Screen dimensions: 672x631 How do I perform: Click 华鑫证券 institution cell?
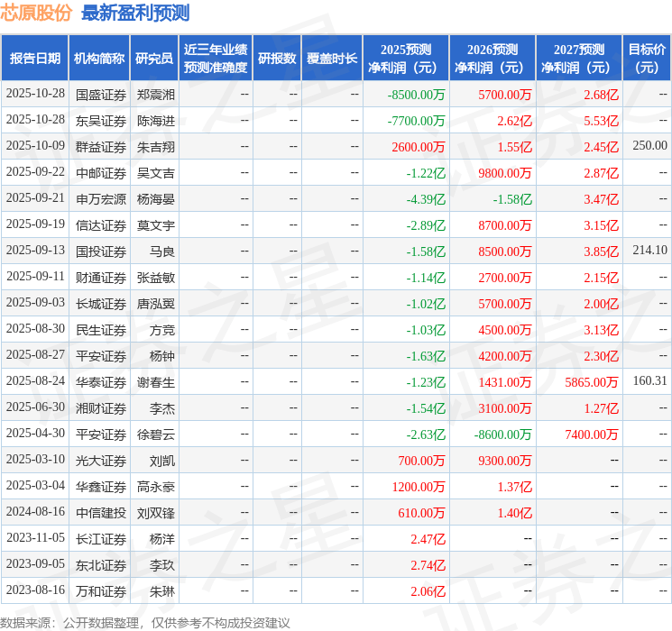(x=101, y=487)
